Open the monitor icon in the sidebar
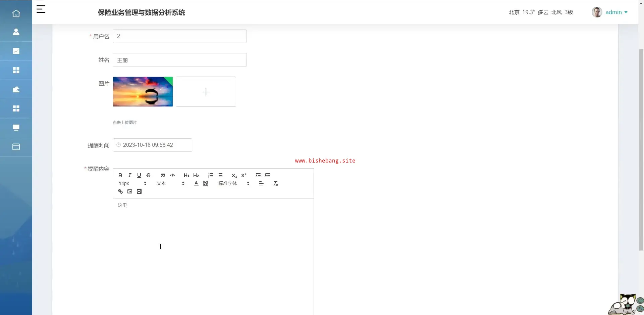The width and height of the screenshot is (644, 315). point(16,128)
